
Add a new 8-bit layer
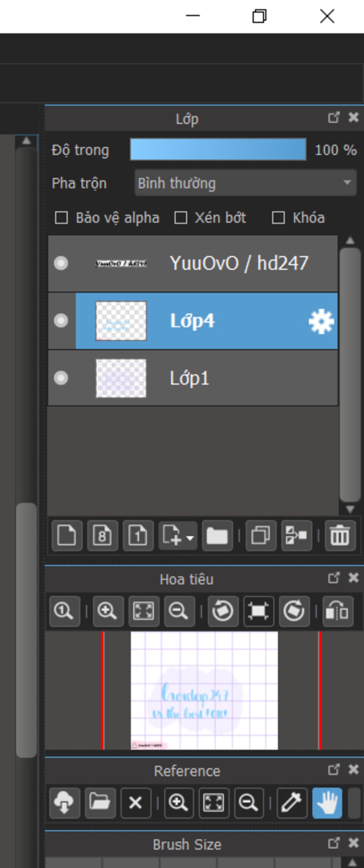(102, 535)
